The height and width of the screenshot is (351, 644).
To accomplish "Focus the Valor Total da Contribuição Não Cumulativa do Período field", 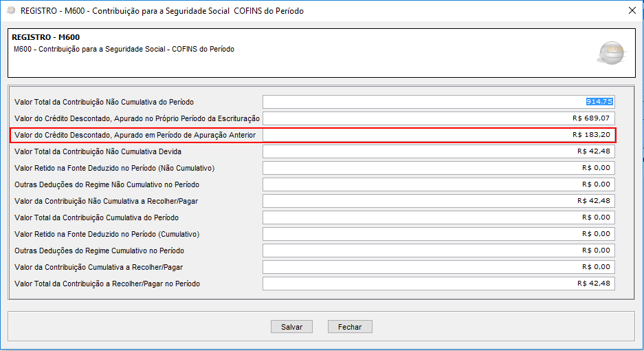I will coord(438,102).
